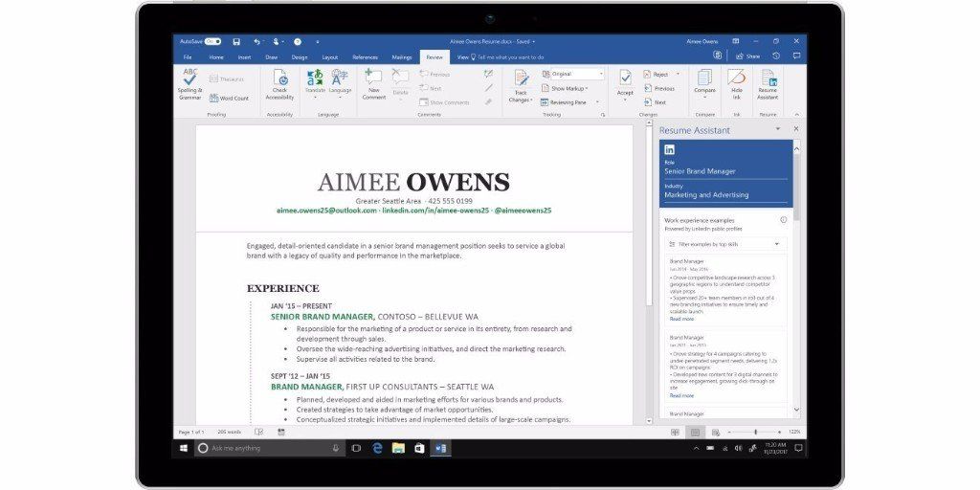Add a New Comment

(374, 84)
